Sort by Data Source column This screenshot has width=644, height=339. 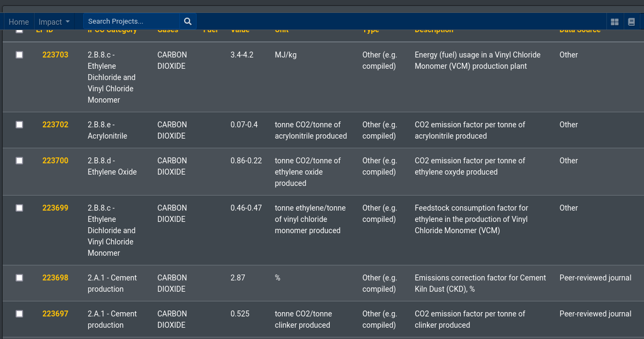tap(580, 30)
